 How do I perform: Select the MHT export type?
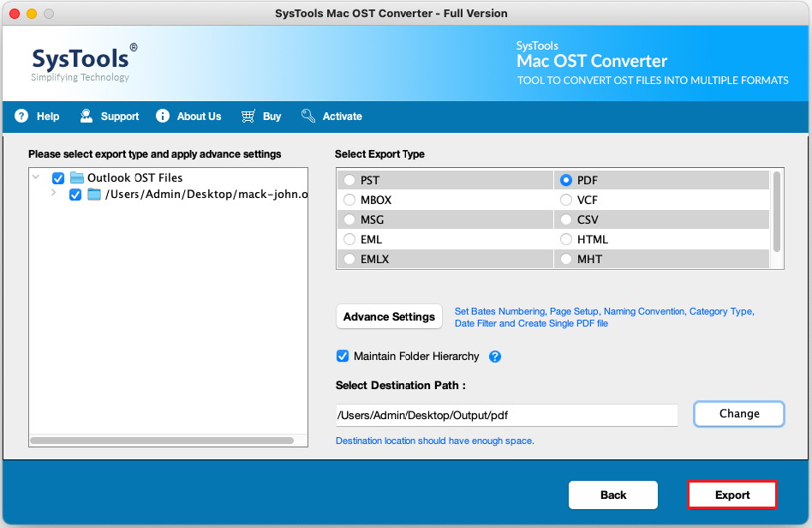point(566,259)
